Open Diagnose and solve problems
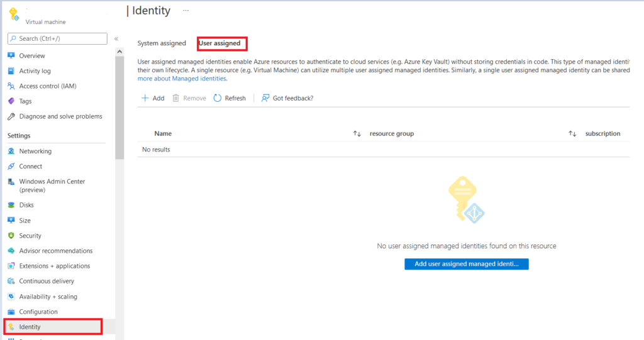The image size is (644, 340). tap(60, 116)
